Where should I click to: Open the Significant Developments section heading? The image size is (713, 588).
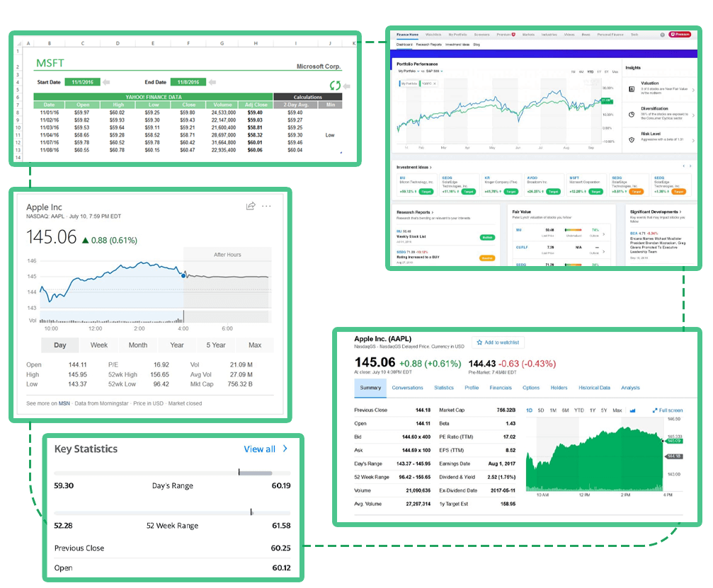(x=655, y=212)
